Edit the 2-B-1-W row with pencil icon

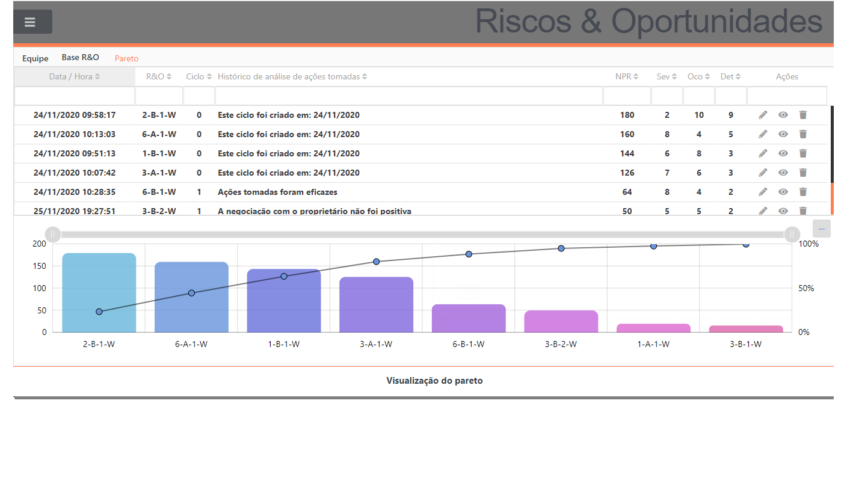point(763,115)
